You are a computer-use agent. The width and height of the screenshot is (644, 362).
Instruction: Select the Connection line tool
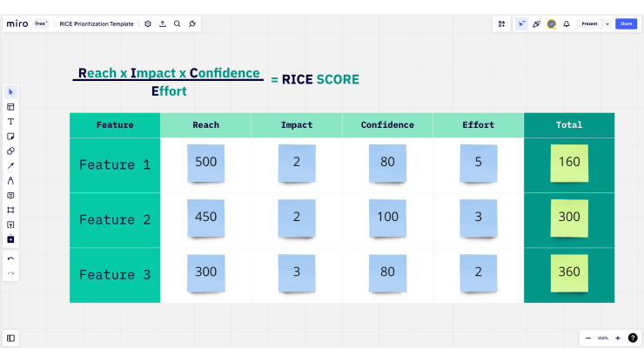[x=11, y=165]
